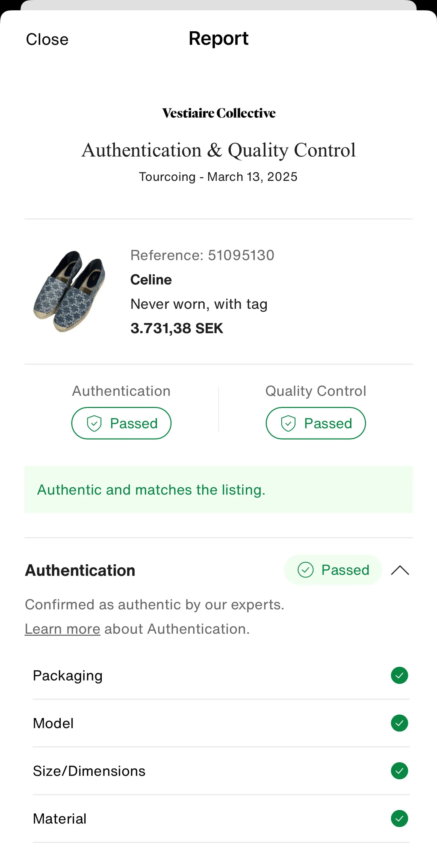The height and width of the screenshot is (868, 437).
Task: Click the Packaging green checkmark icon
Action: click(399, 675)
